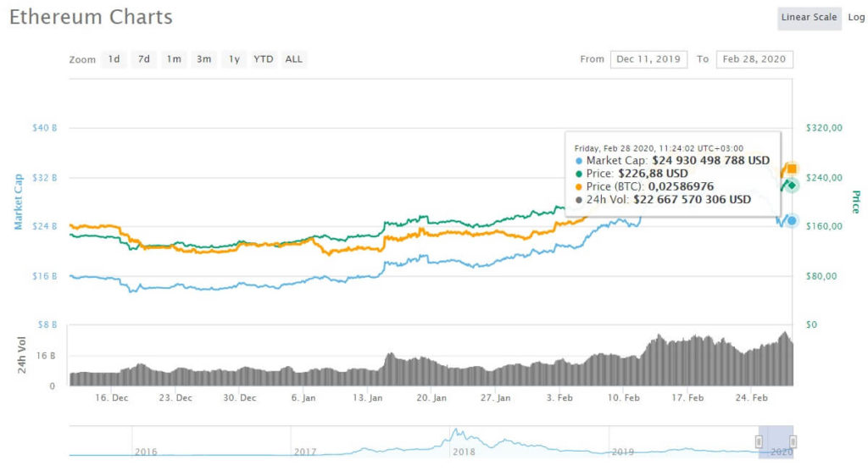Click the 24h Vol axis title
868x471 pixels.
(x=22, y=355)
